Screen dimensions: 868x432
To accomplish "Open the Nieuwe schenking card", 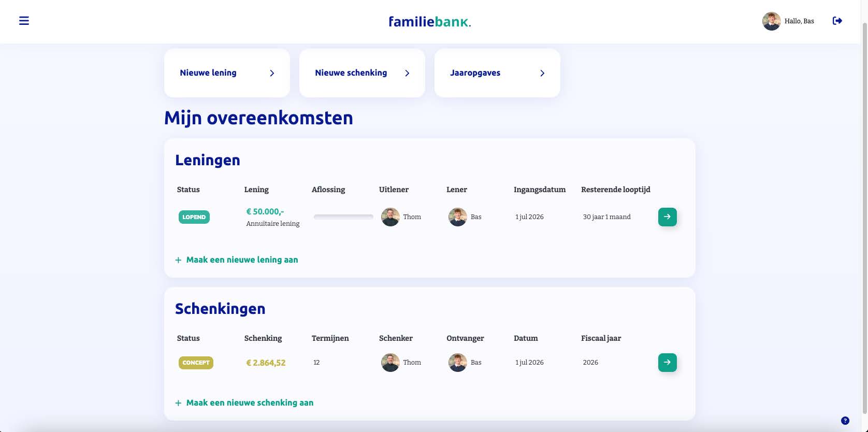I will [362, 73].
